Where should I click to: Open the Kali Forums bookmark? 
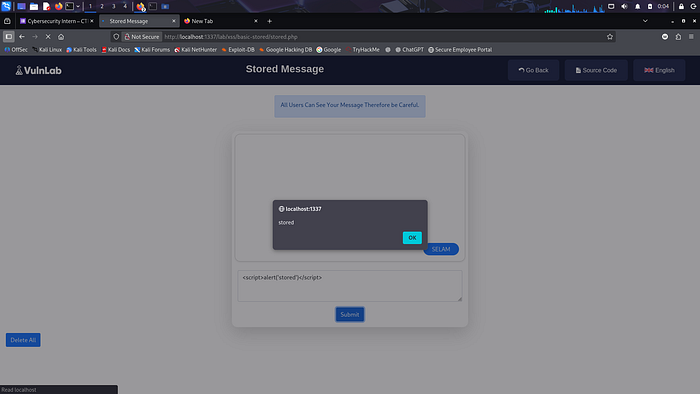pos(152,50)
